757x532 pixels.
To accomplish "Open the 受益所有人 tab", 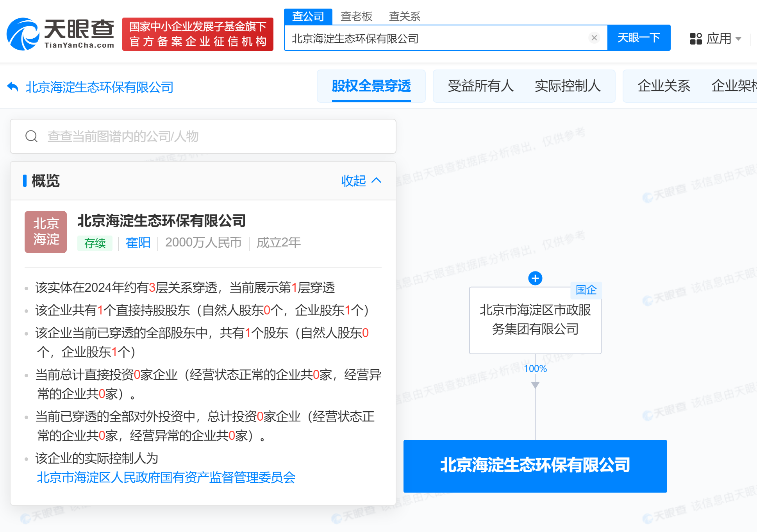I will tap(480, 86).
